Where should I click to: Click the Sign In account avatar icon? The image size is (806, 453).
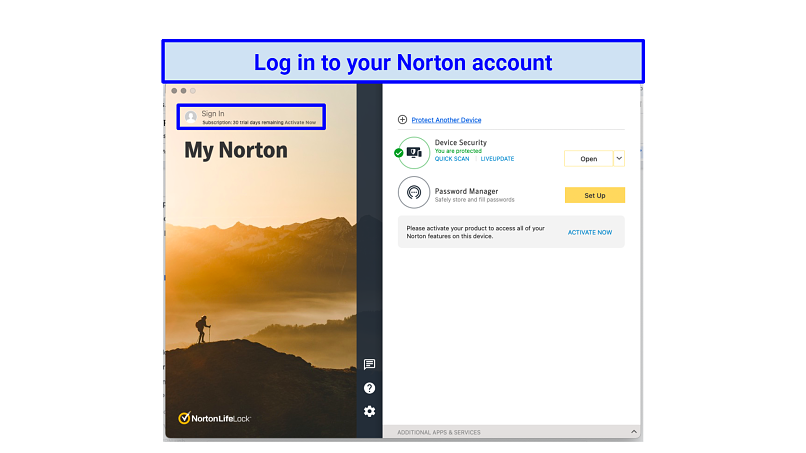click(191, 117)
